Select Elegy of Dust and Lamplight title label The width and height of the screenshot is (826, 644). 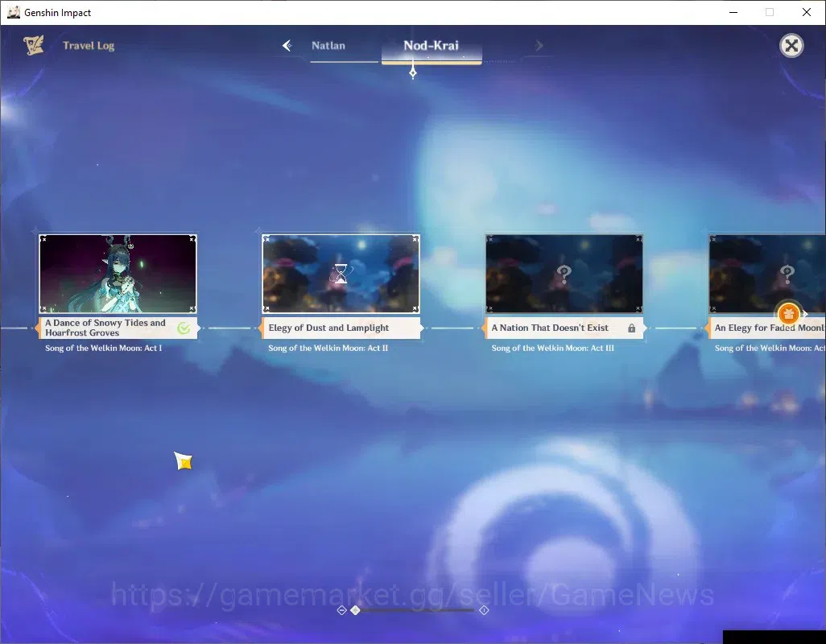pos(341,328)
